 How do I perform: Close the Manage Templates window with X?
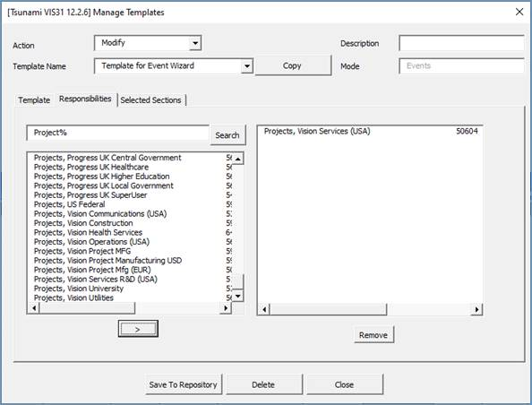click(519, 12)
